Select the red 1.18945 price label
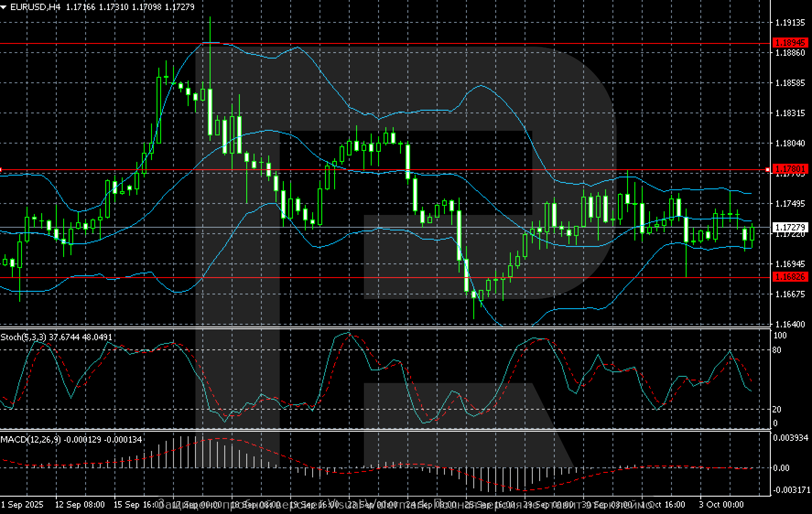Viewport: 812px width, 514px height. point(789,43)
